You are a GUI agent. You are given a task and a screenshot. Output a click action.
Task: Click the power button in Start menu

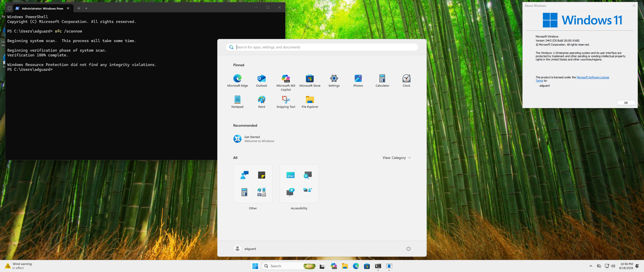click(x=409, y=249)
